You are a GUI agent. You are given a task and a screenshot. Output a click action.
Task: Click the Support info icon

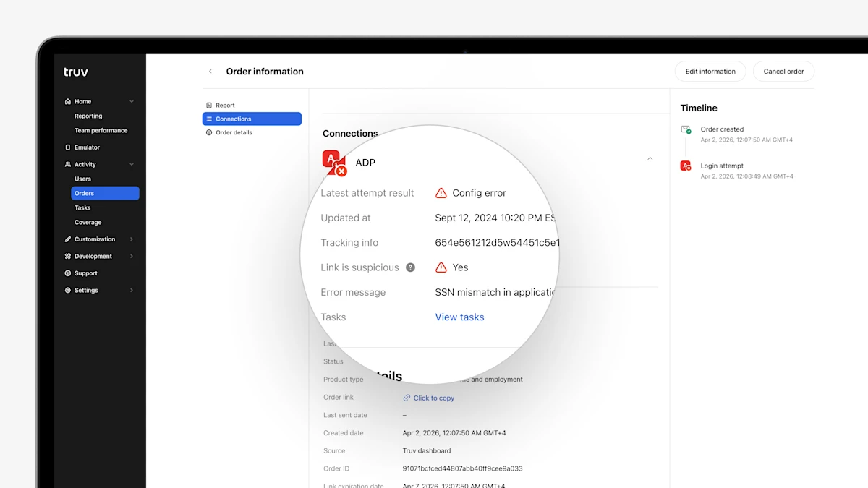pos(68,273)
